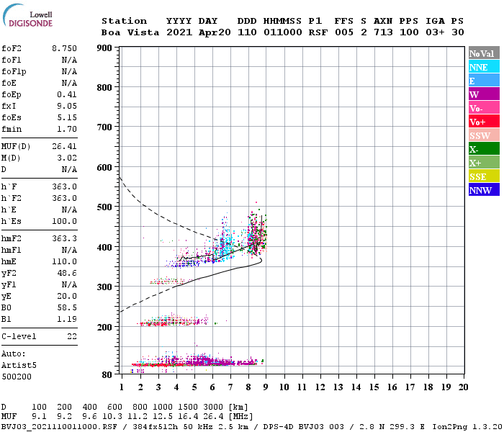The width and height of the screenshot is (504, 432).
Task: Click the foF2 value 8.750
Action: [x=64, y=48]
